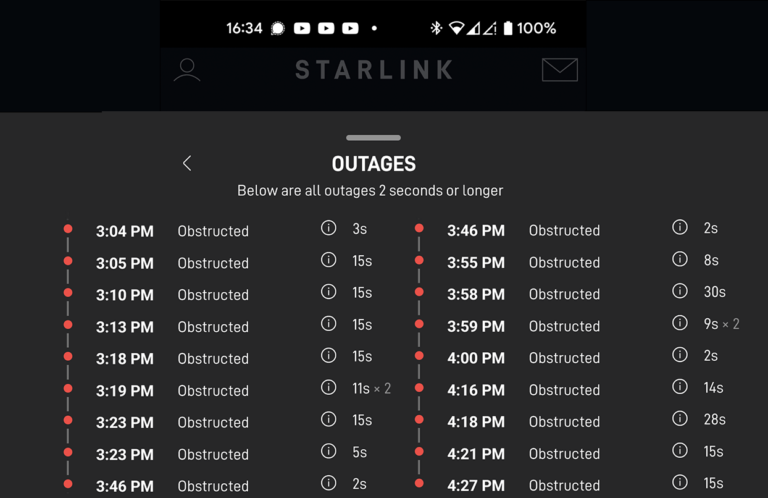Click info icon for 3:04 PM outage

(328, 228)
